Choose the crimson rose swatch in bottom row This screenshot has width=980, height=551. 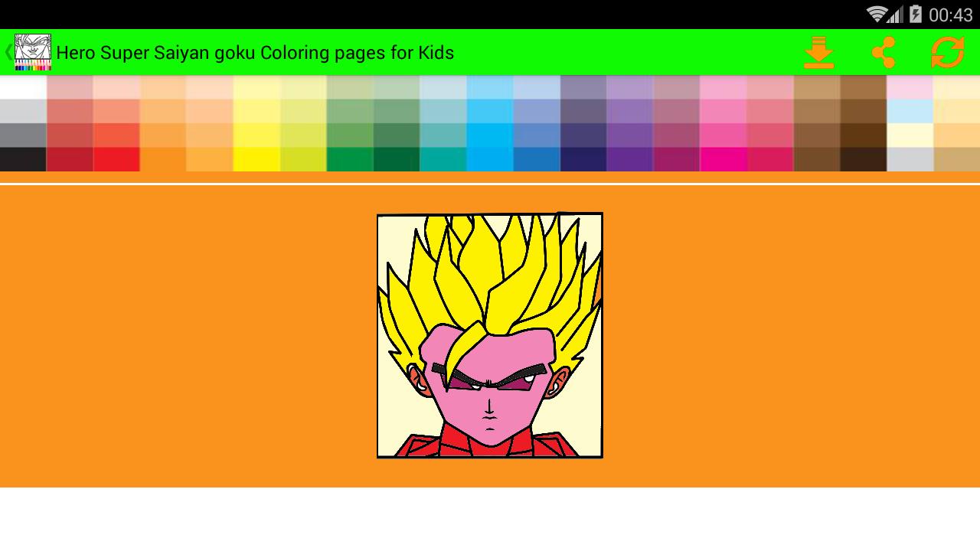pyautogui.click(x=770, y=159)
